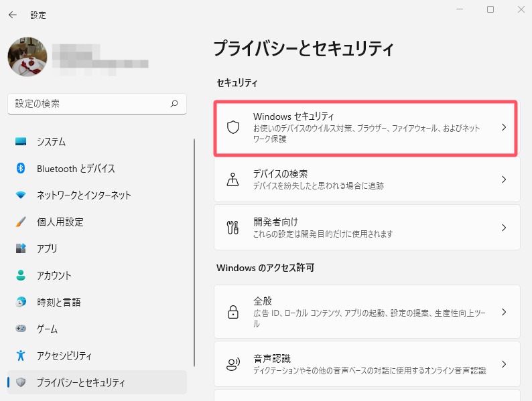Open 全般 permission settings
This screenshot has width=532, height=401.
(367, 312)
